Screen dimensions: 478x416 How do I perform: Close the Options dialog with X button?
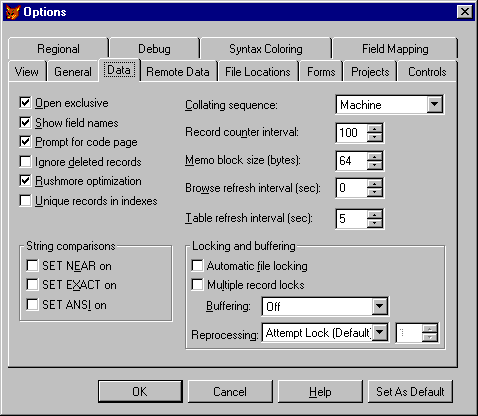[x=465, y=12]
